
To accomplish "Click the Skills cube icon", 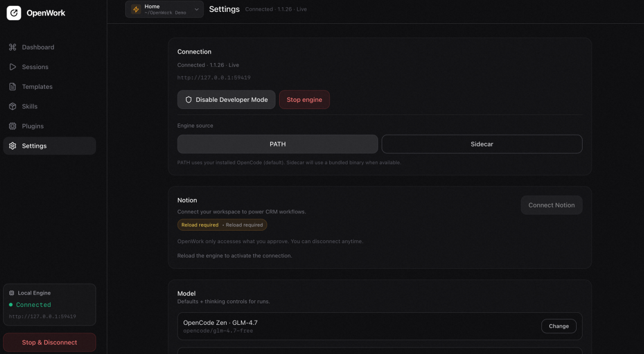I will click(13, 106).
